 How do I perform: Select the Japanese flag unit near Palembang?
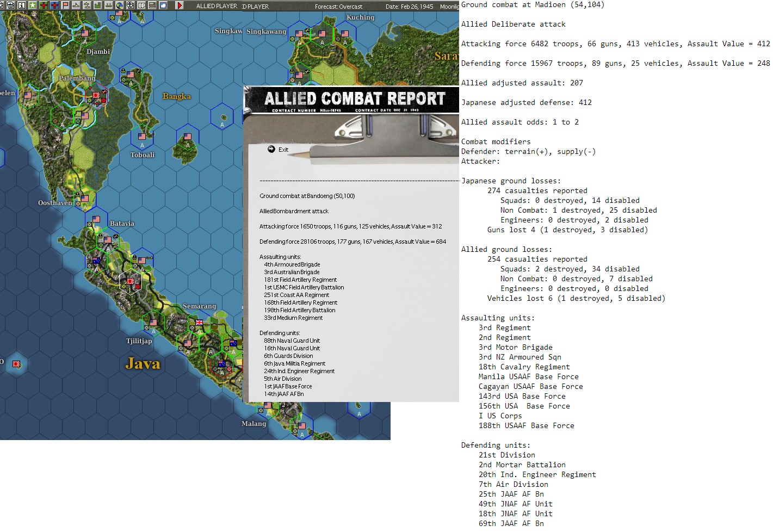point(96,96)
